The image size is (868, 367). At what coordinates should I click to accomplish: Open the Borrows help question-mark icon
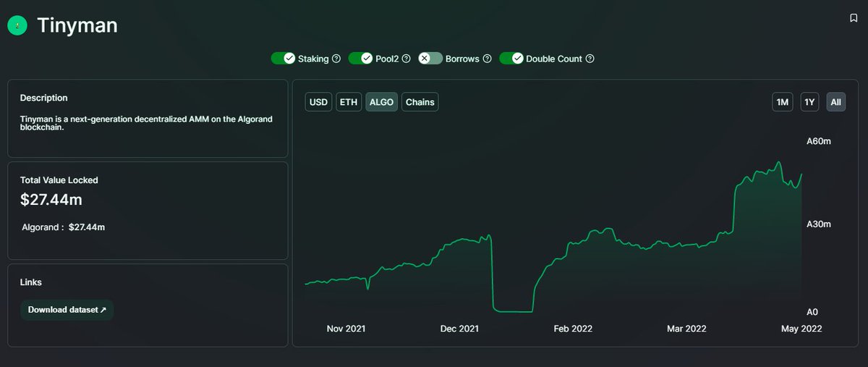click(x=487, y=59)
